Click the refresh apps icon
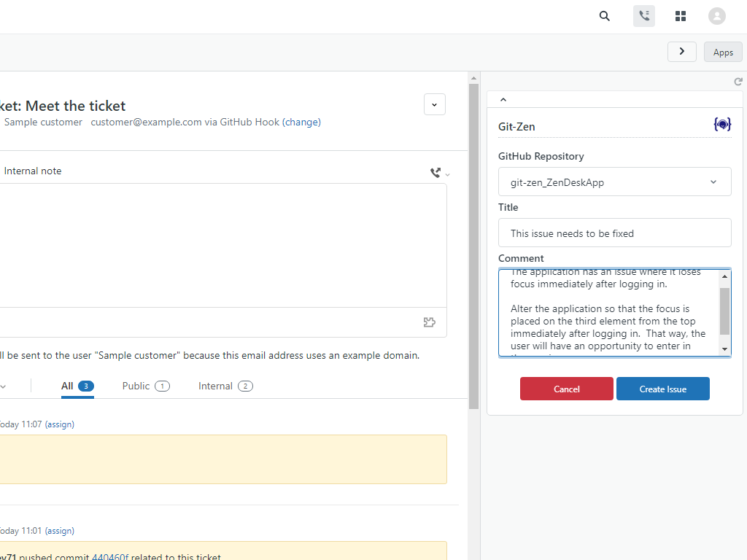This screenshot has height=560, width=747. pyautogui.click(x=738, y=82)
